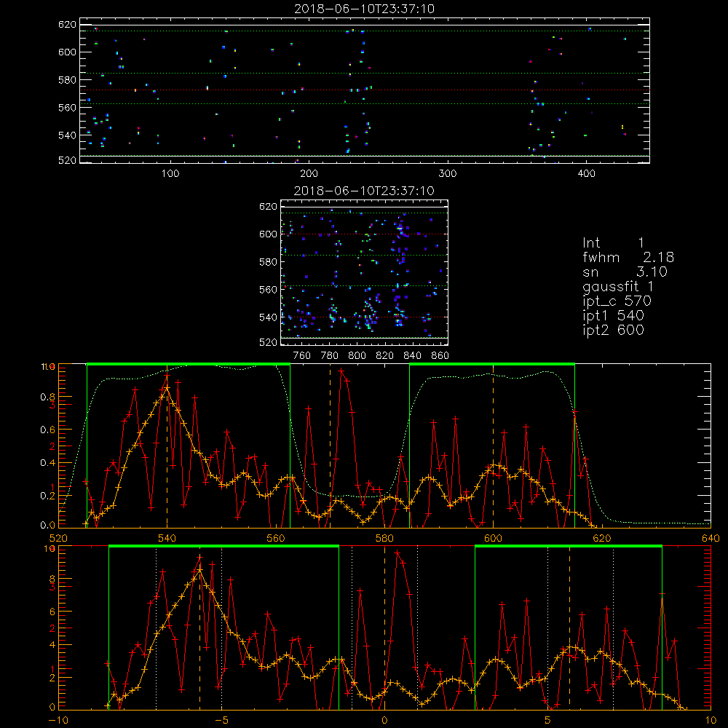The image size is (728, 728).
Task: Click bottom plot x-axis label 0
Action: [384, 721]
